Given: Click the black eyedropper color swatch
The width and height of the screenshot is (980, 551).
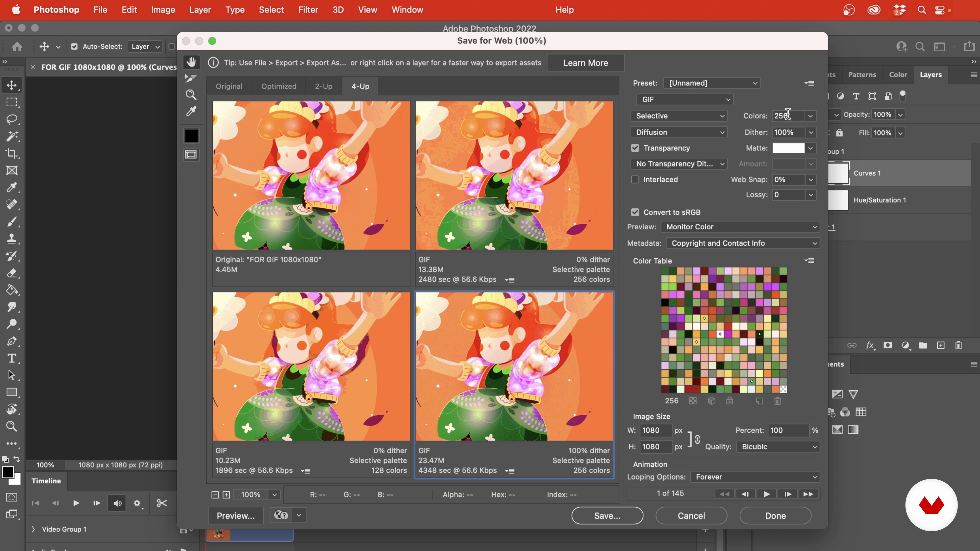Looking at the screenshot, I should pos(191,136).
